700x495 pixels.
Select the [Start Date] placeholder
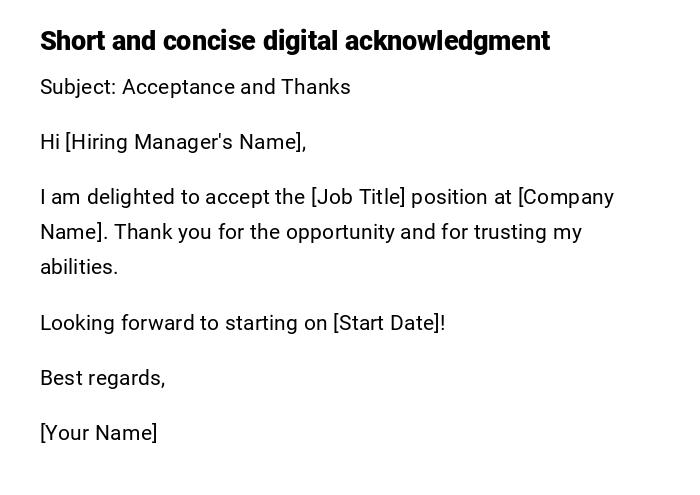tap(387, 323)
